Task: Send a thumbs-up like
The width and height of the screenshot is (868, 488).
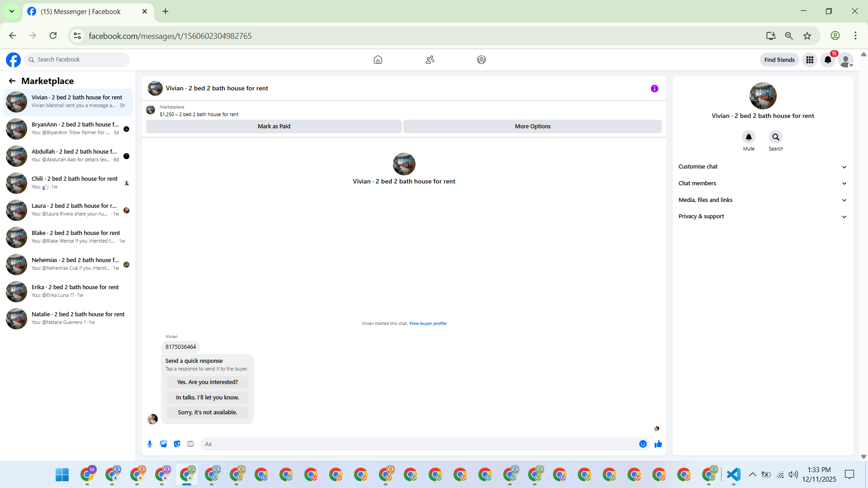Action: [658, 444]
